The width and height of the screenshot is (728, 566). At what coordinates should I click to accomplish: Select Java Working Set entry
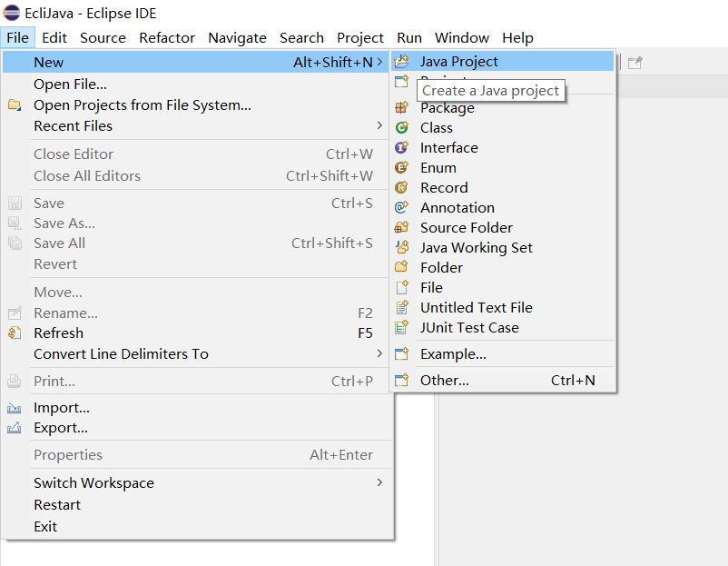tap(502, 247)
